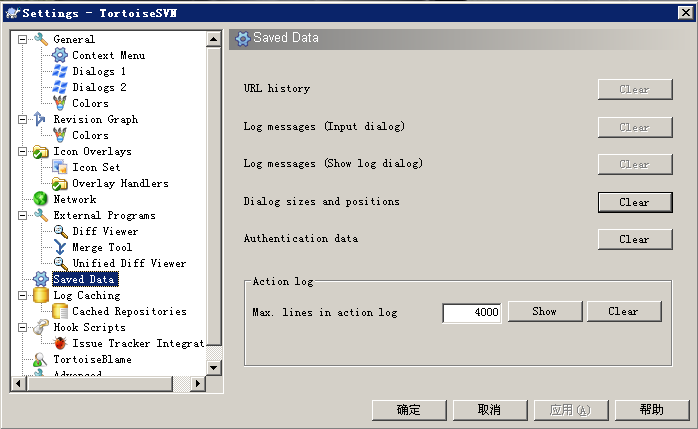
Task: Clear the action log
Action: coord(624,312)
